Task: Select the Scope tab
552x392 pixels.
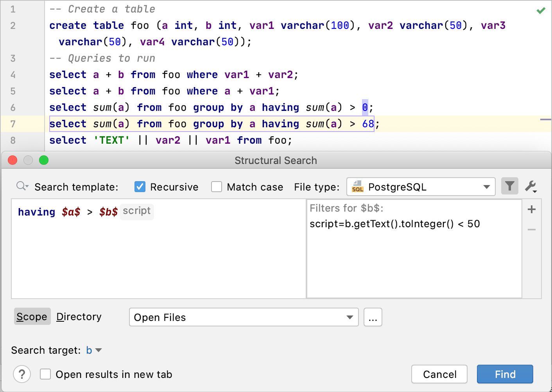Action: point(32,317)
